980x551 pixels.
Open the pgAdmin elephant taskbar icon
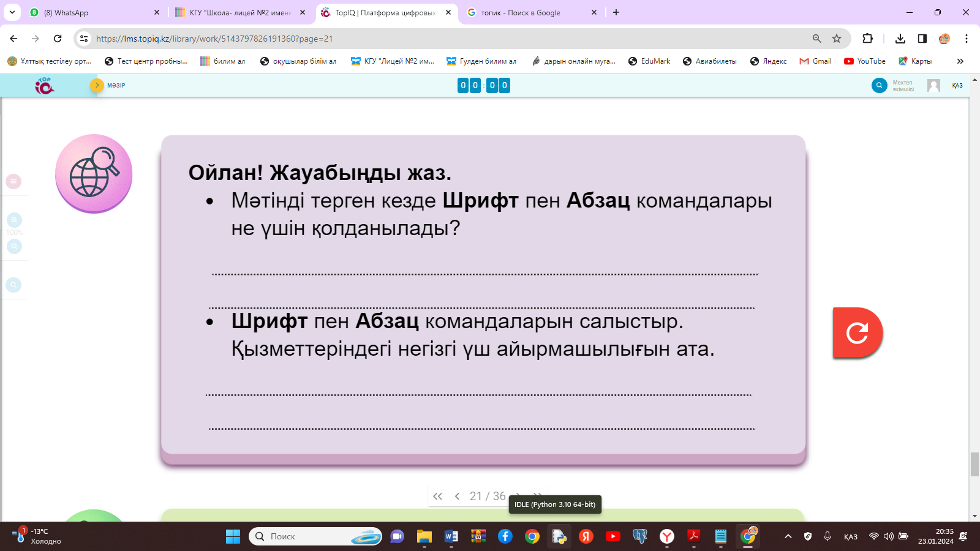click(640, 536)
